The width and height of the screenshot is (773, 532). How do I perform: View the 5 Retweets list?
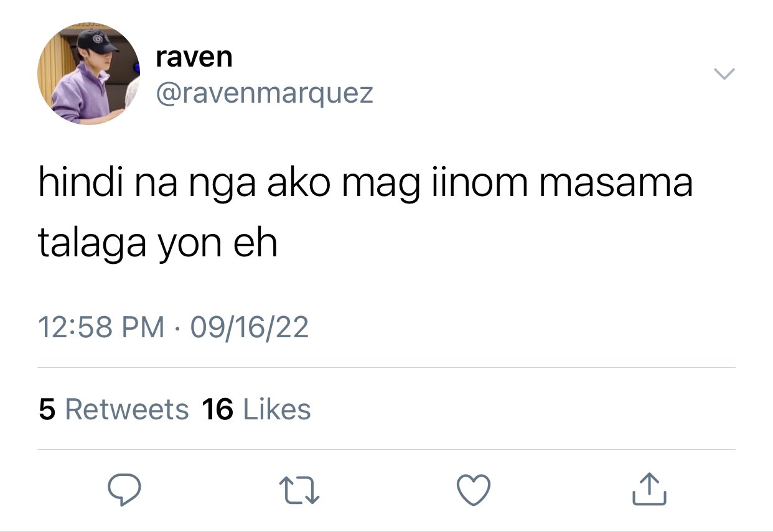tap(113, 409)
